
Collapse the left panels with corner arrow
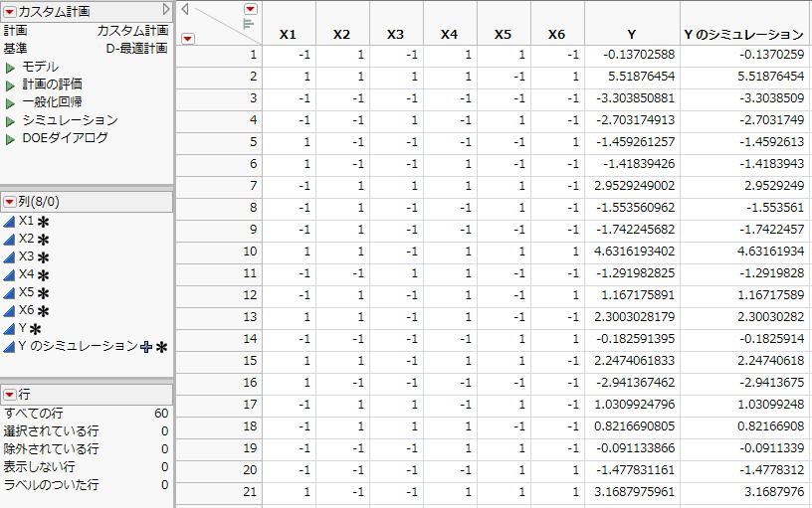pos(185,8)
